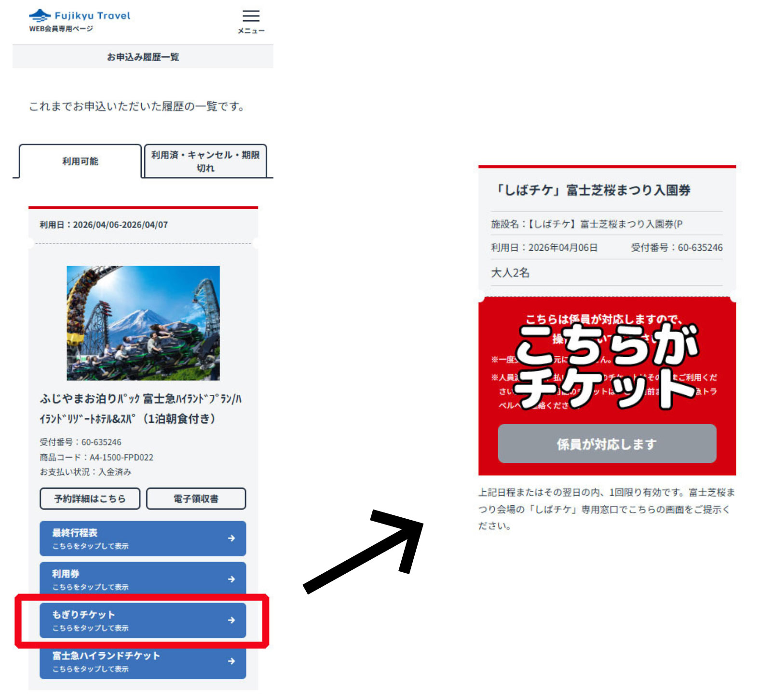761x700 pixels.
Task: Select the 利用券 label text
Action: coord(66,574)
